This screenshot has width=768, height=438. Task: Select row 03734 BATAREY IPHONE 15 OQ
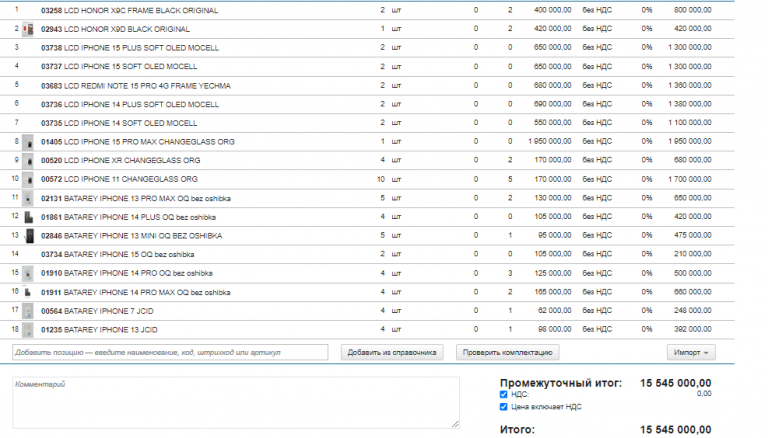[367, 254]
